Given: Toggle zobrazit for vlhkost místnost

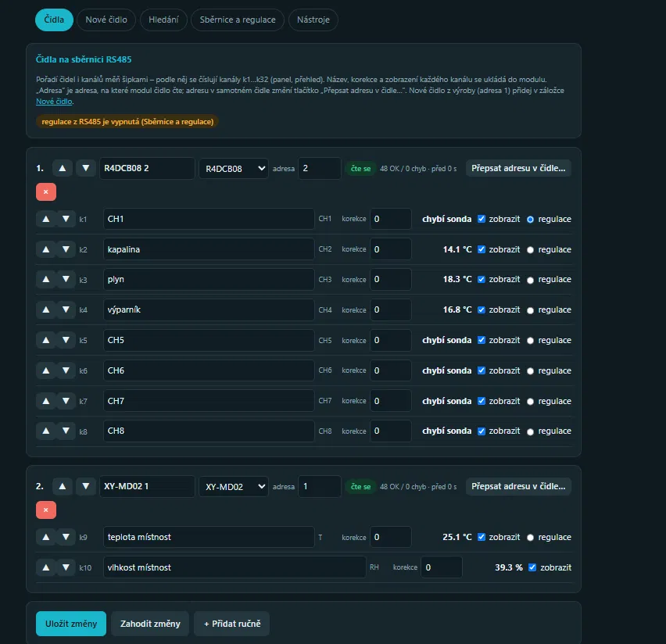Looking at the screenshot, I should point(532,567).
